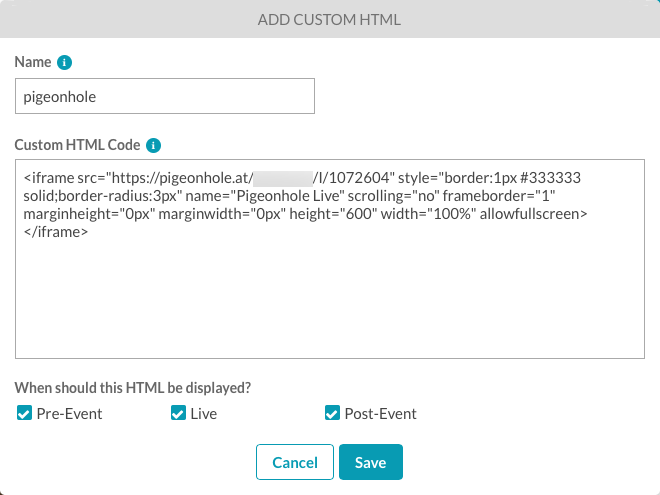This screenshot has height=495, width=660.
Task: Click the ADD CUSTOM HTML dialog title
Action: point(329,20)
